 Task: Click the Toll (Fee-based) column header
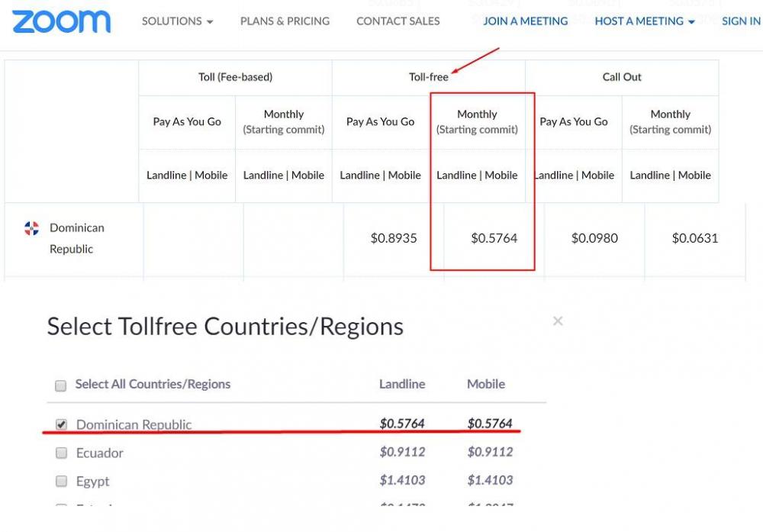pos(235,77)
